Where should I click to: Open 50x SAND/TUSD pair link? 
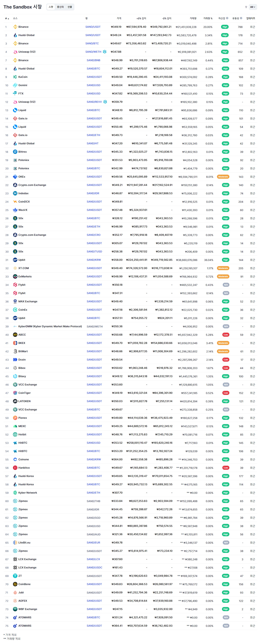pyautogui.click(x=94, y=252)
